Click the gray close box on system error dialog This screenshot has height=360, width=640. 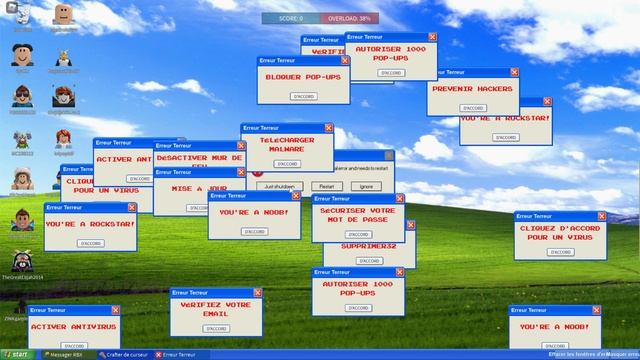pyautogui.click(x=389, y=156)
